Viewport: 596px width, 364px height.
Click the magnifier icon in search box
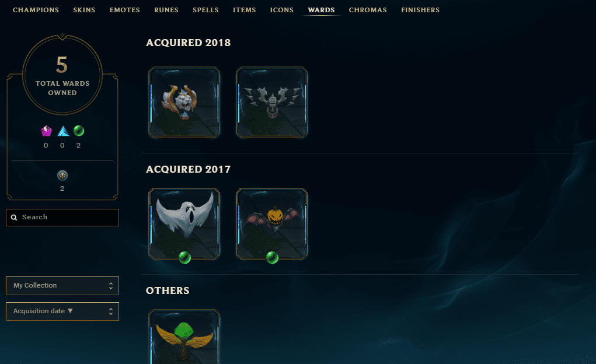click(14, 218)
